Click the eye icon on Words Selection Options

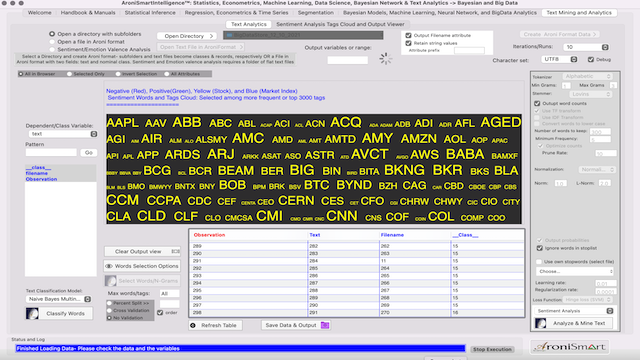tap(109, 266)
